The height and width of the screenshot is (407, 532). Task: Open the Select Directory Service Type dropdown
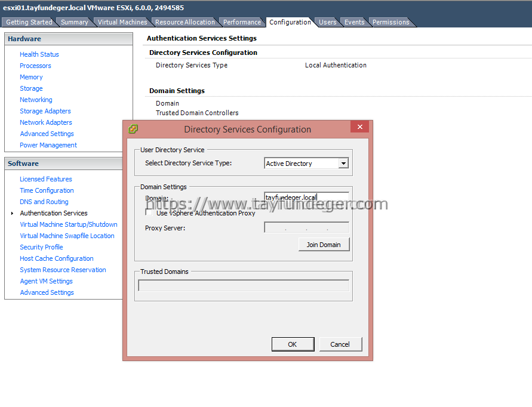tap(343, 164)
